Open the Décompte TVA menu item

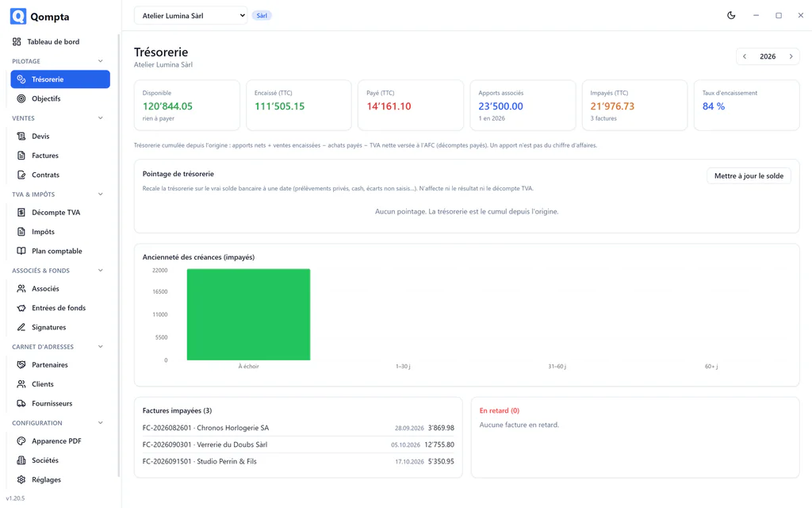(60, 213)
